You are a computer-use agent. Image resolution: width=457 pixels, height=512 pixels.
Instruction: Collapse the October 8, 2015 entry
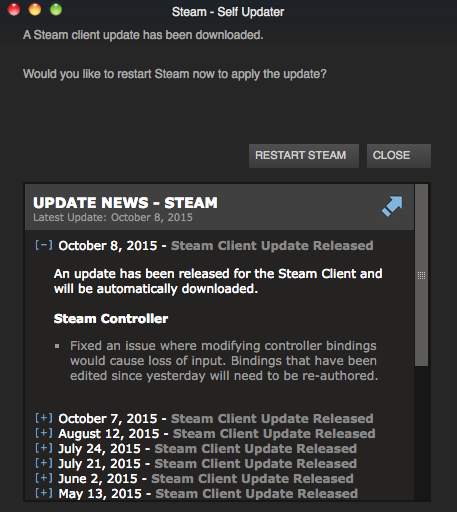44,245
